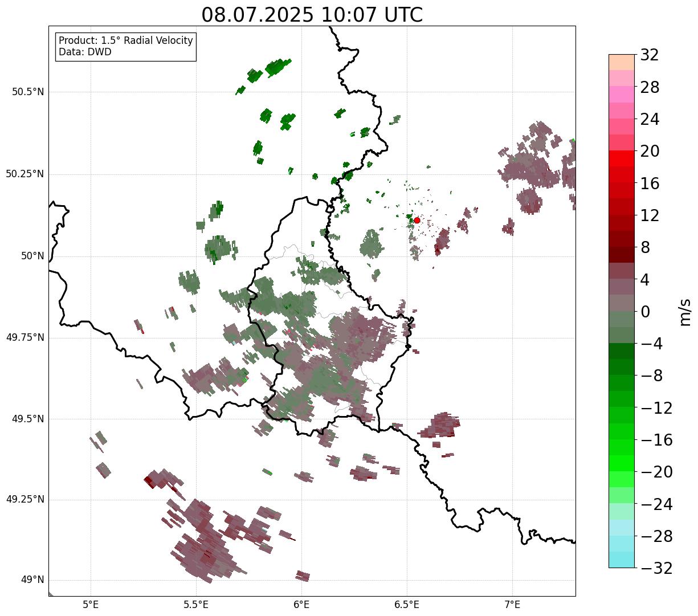Click the colorbar tick value 24
698x616 pixels.
pos(650,120)
